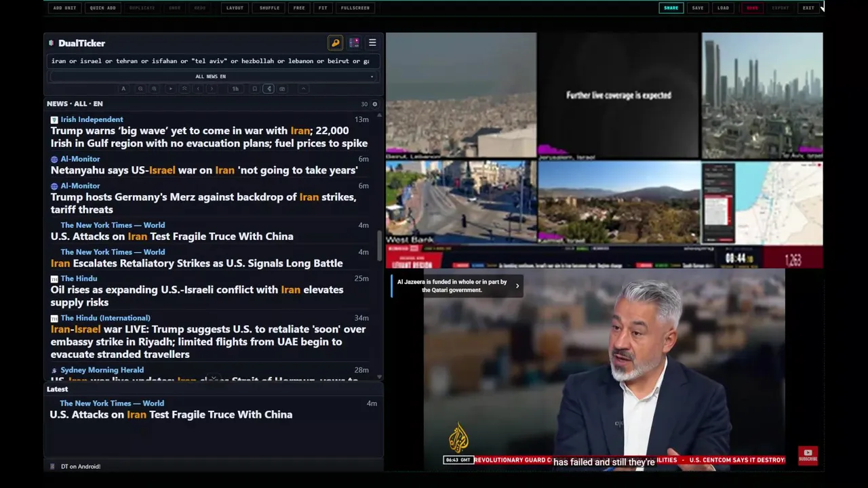Viewport: 868px width, 488px height.
Task: Open 'Trump warns big wave' Irish Independent headline
Action: tap(209, 137)
